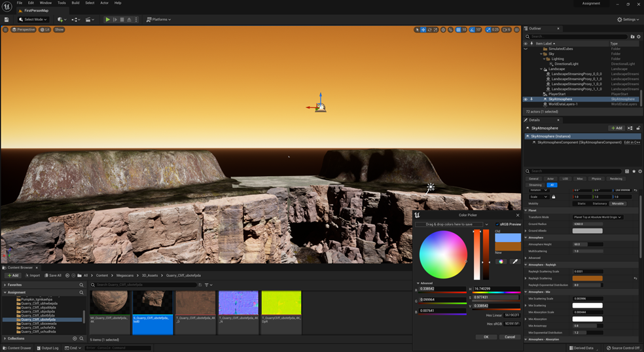Toggle visibility eye of SkyAtmosphere actor
Screen dimensions: 644x352
(x=526, y=99)
